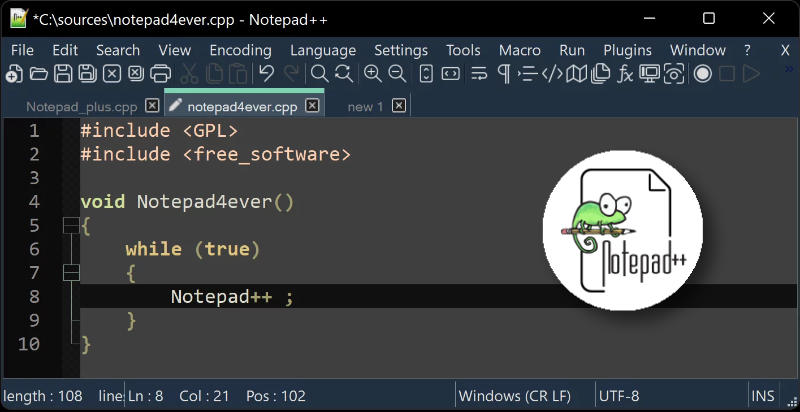Click the Save All toolbar icon
The height and width of the screenshot is (412, 800).
coord(87,74)
